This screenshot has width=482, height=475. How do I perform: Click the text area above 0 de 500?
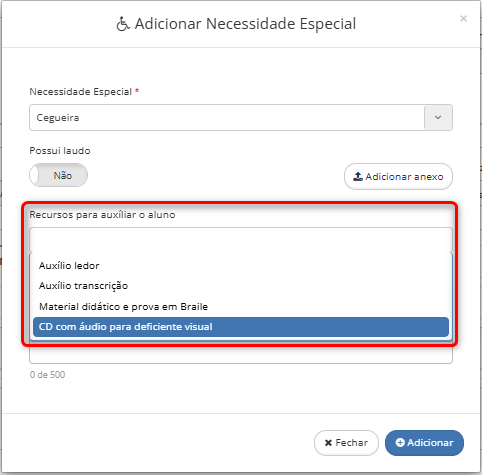click(241, 355)
